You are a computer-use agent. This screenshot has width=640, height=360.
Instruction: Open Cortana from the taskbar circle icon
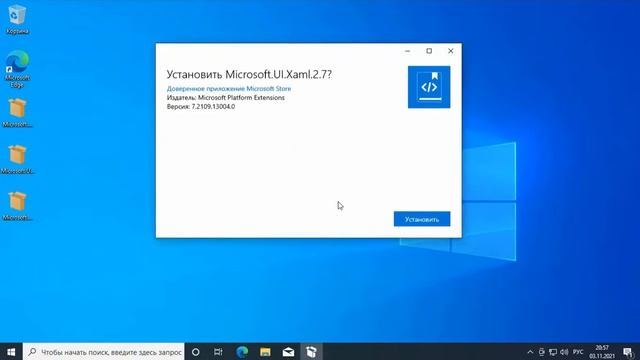tap(196, 352)
